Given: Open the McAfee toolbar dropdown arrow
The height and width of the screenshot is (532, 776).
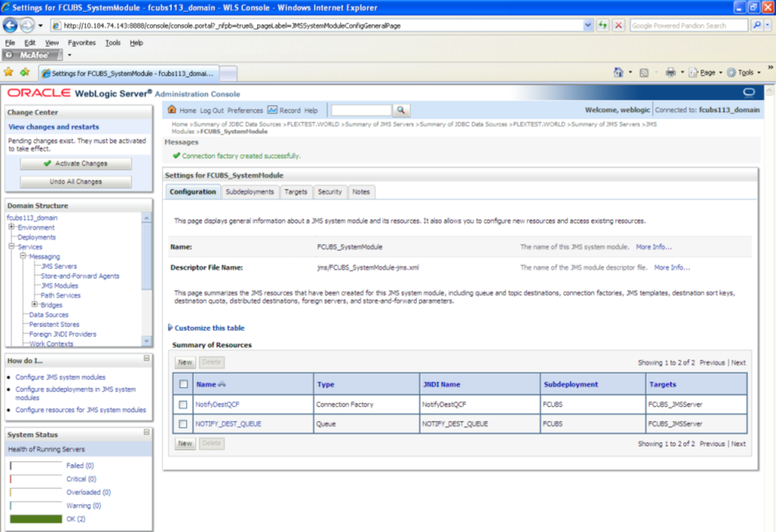Looking at the screenshot, I should (x=70, y=55).
